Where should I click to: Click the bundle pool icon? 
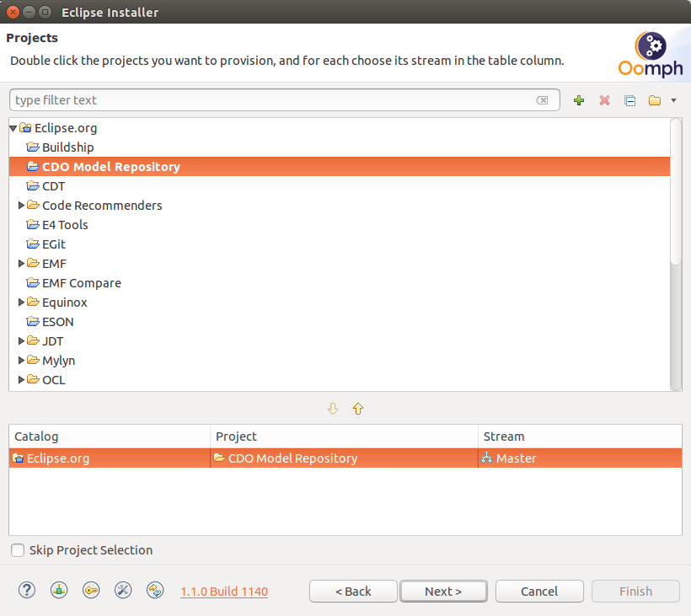(59, 590)
